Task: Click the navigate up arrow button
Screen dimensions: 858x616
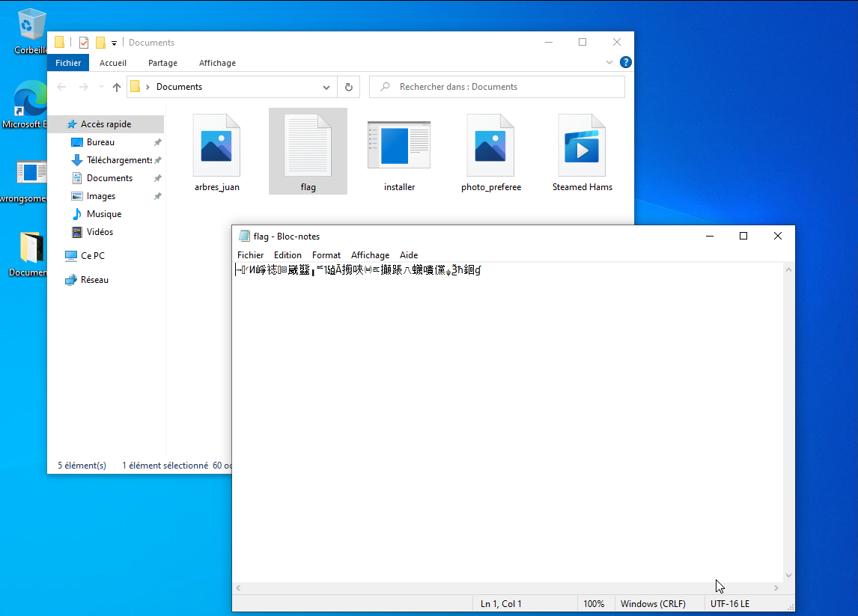Action: 116,86
